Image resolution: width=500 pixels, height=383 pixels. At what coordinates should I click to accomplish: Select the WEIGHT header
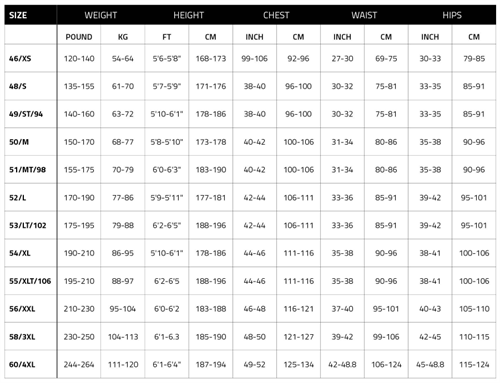point(101,15)
